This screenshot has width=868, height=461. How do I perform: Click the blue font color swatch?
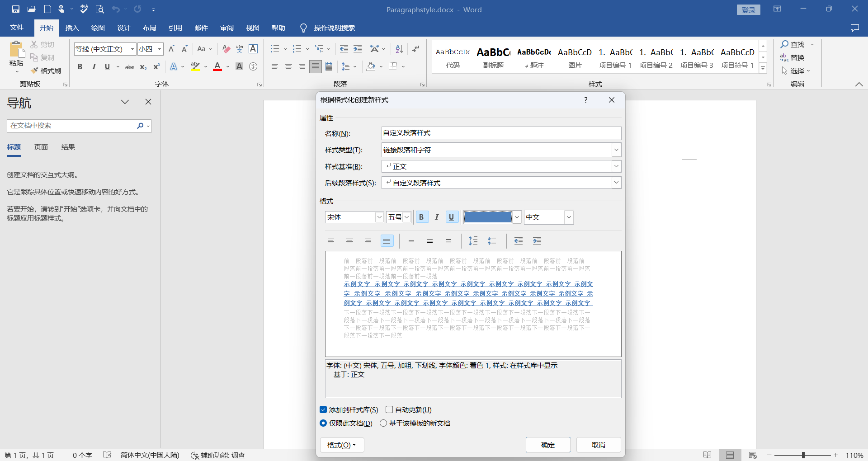pyautogui.click(x=488, y=217)
